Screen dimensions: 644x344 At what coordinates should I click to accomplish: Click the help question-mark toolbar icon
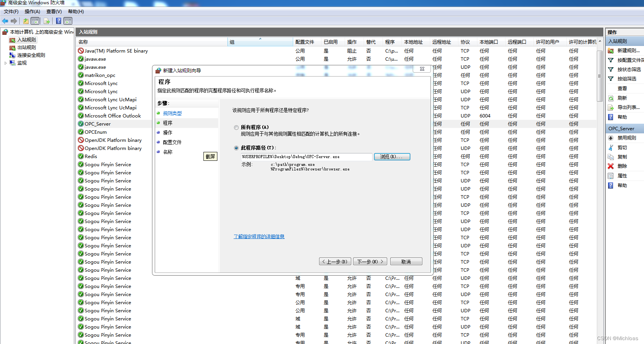coord(58,21)
